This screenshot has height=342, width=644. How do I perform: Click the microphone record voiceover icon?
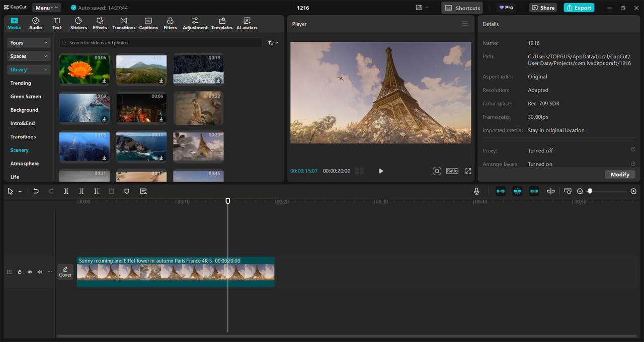[x=476, y=191]
